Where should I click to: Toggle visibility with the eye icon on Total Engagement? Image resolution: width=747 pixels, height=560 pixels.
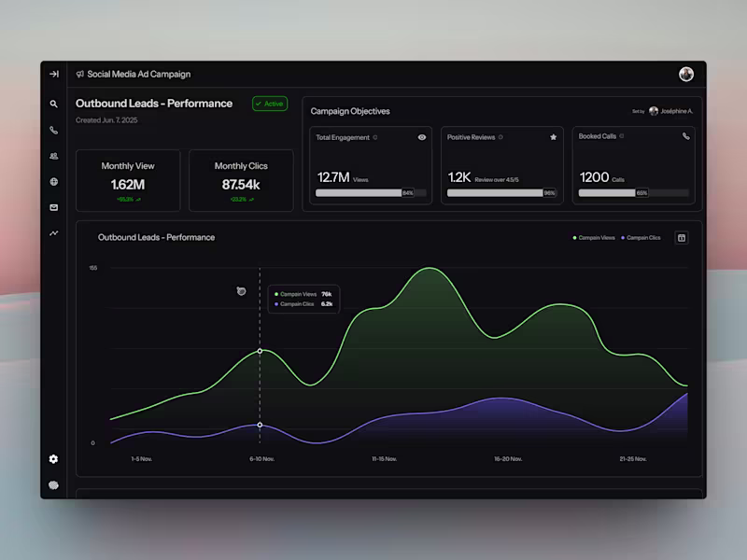pyautogui.click(x=421, y=137)
